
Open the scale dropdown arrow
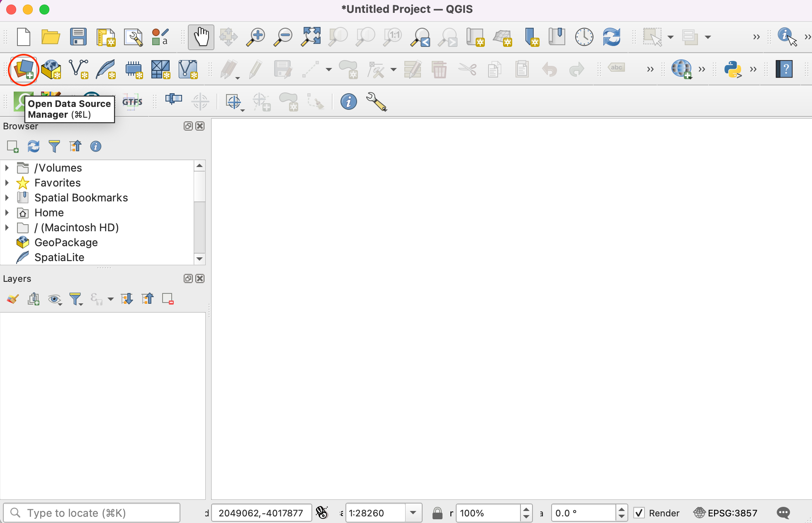coord(413,513)
